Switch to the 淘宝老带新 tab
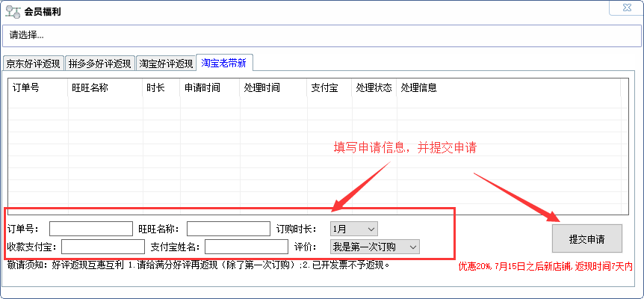 point(226,63)
